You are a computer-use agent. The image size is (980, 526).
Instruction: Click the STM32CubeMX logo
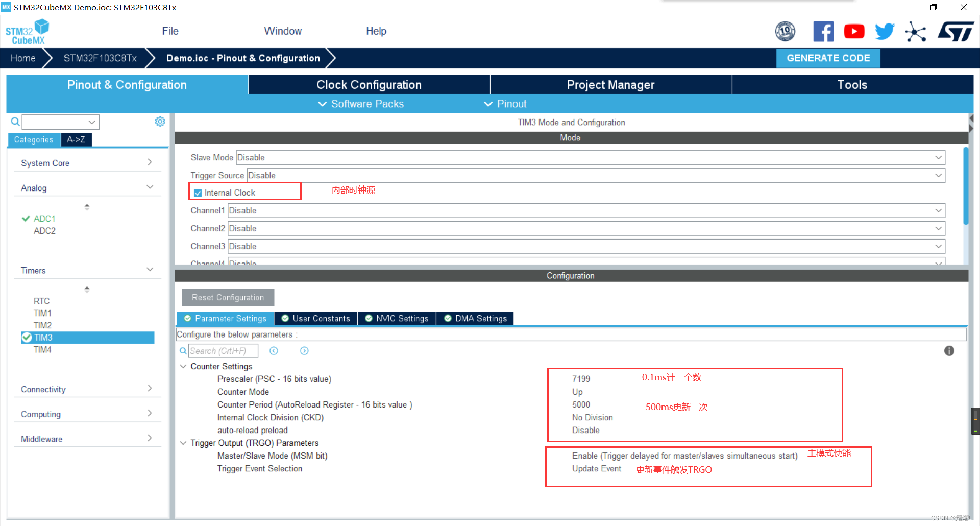(28, 32)
